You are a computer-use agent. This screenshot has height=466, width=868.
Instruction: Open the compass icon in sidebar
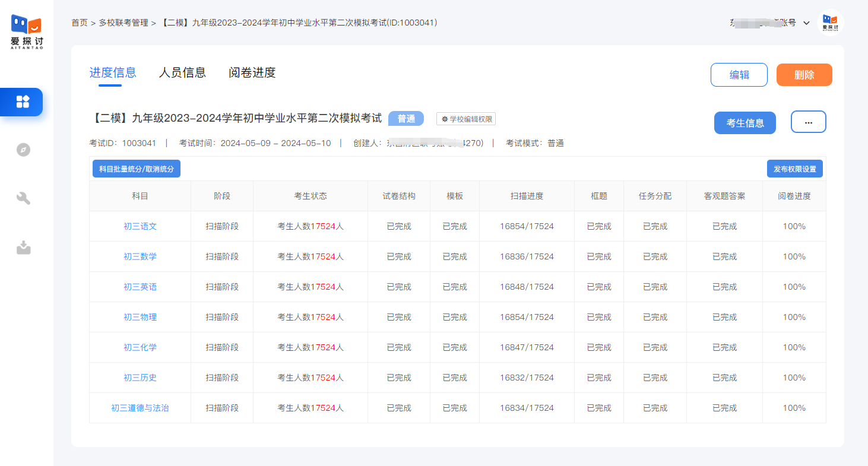pos(23,150)
